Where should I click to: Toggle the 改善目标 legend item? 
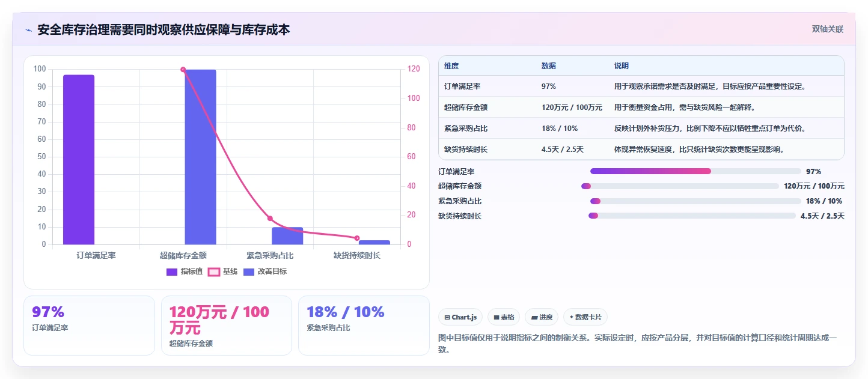[265, 271]
